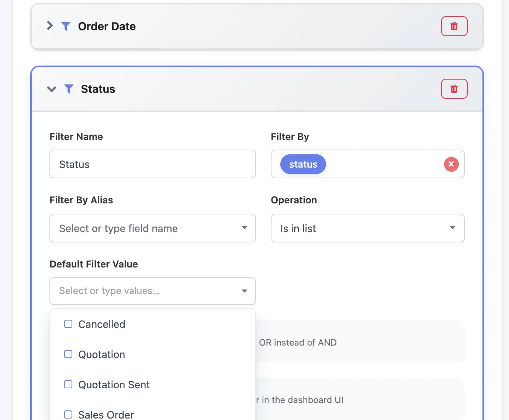
Task: Click the Order Date filter title
Action: 107,27
